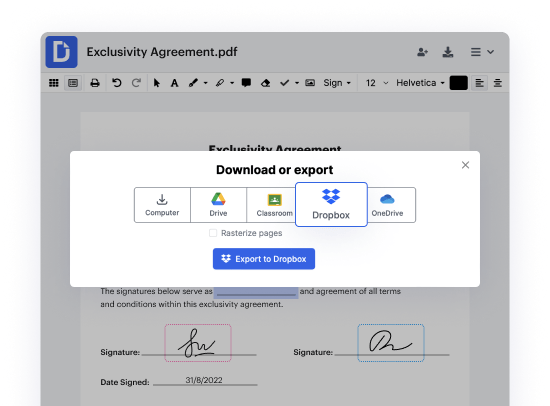Close the Download or export dialog
Screen dimensions: 550x406
click(465, 165)
